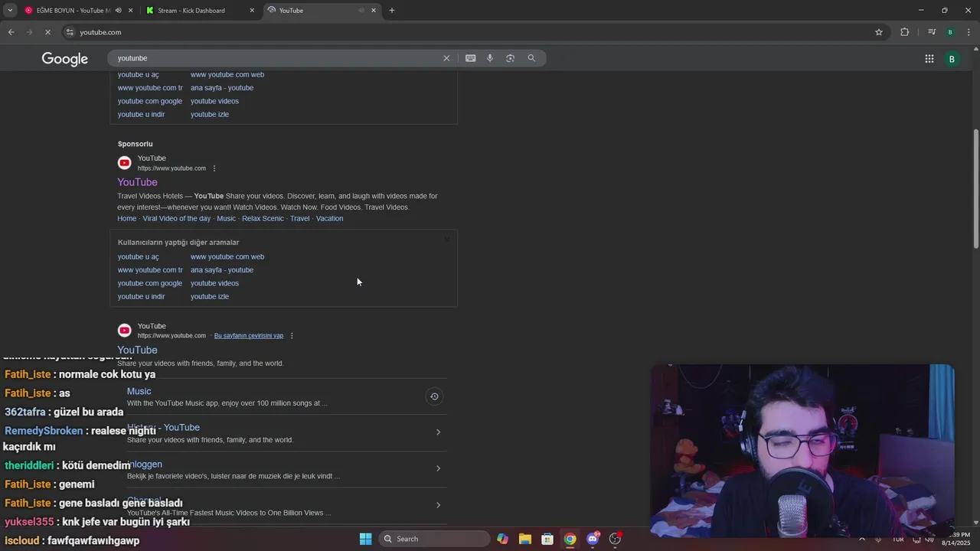Viewport: 980px width, 551px height.
Task: Expand the Channel row chevron
Action: pyautogui.click(x=438, y=505)
